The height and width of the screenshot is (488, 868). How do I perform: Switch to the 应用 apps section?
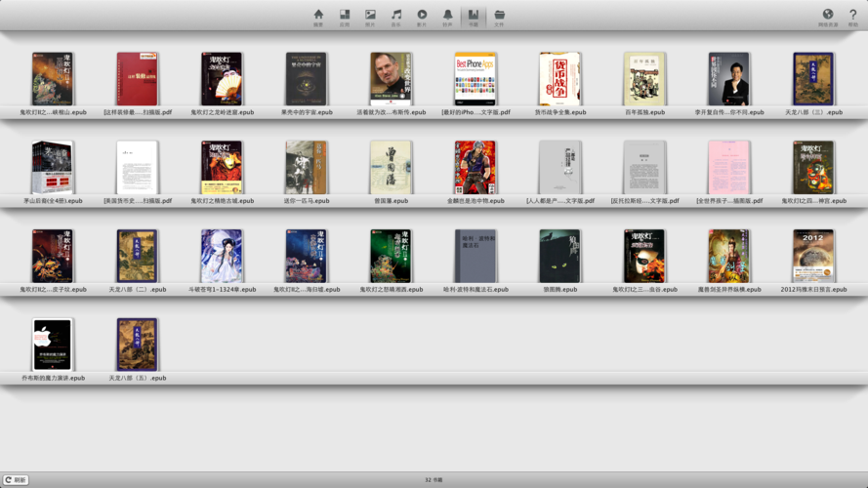pos(345,18)
